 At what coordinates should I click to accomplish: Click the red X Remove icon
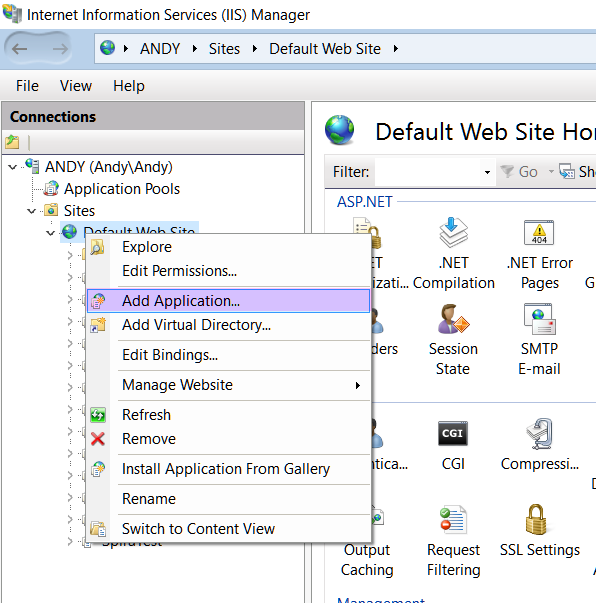98,439
